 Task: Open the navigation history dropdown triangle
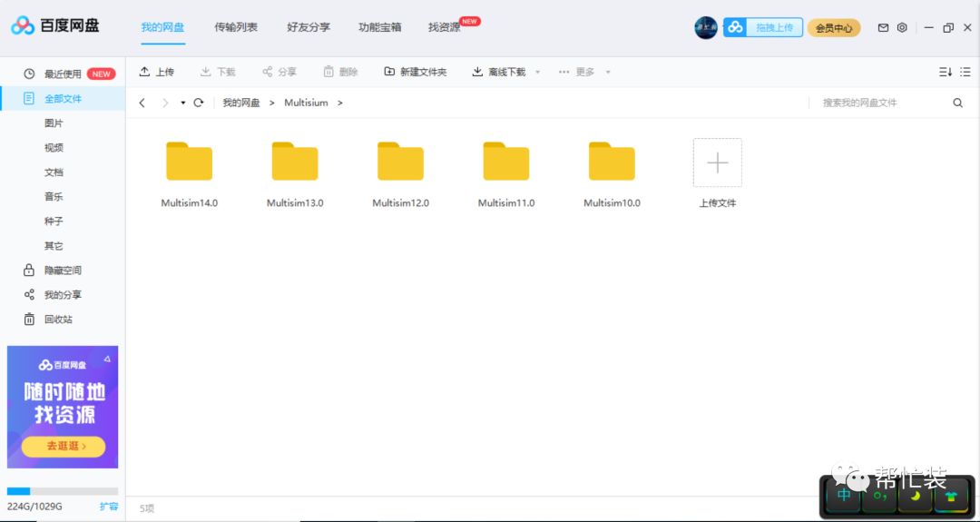coord(183,103)
